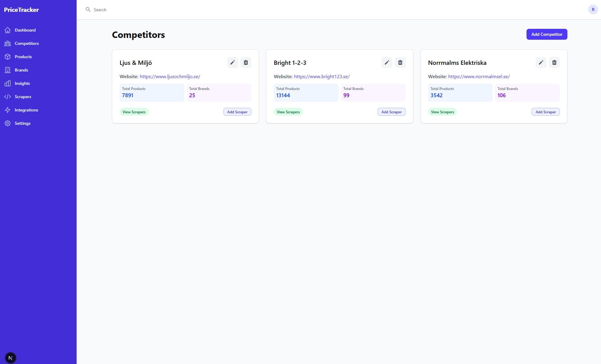
Task: View Scrapers for Ljus & Miljö
Action: tap(134, 112)
